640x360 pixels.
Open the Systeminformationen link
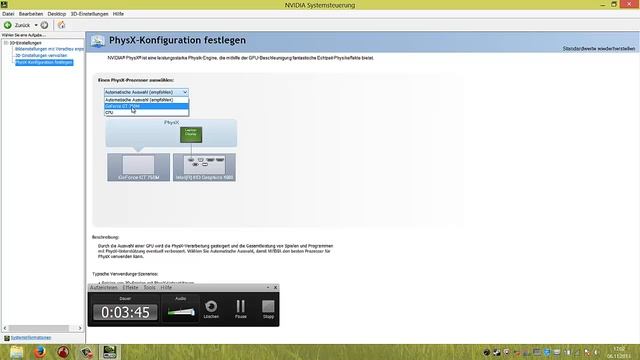coord(31,338)
